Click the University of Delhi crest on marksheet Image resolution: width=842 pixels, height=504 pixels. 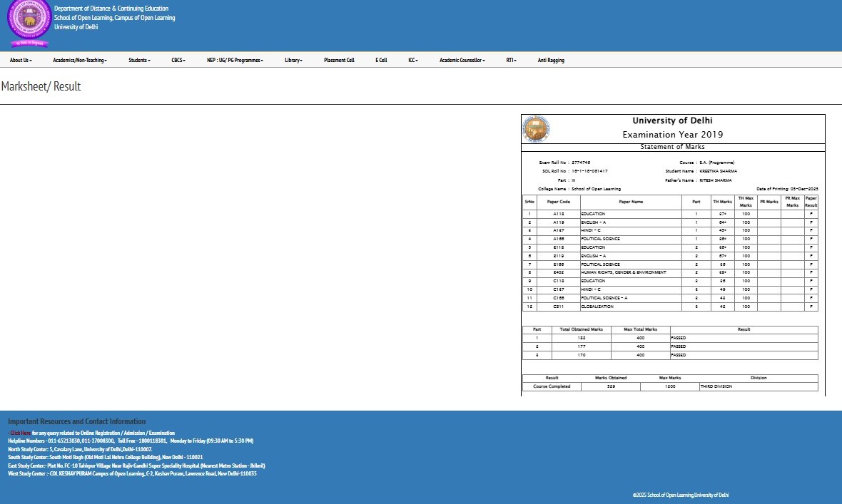pos(536,129)
